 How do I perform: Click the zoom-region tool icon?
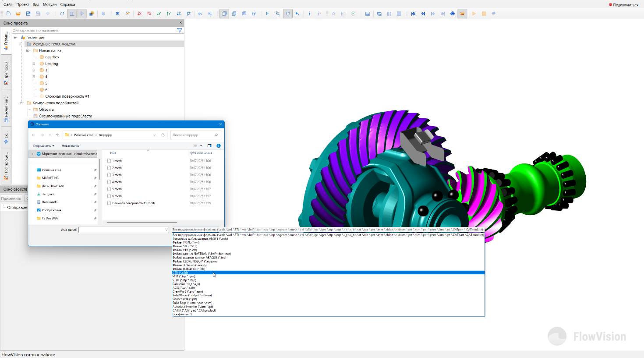point(278,14)
